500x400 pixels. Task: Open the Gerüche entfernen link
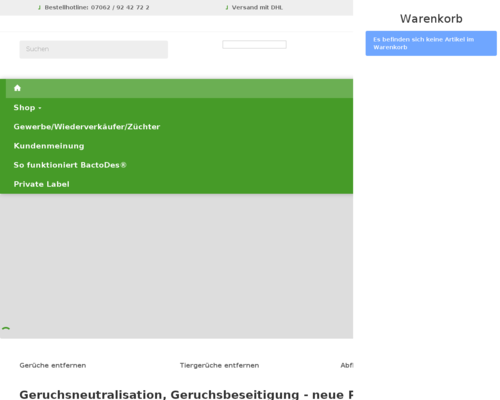(x=53, y=365)
